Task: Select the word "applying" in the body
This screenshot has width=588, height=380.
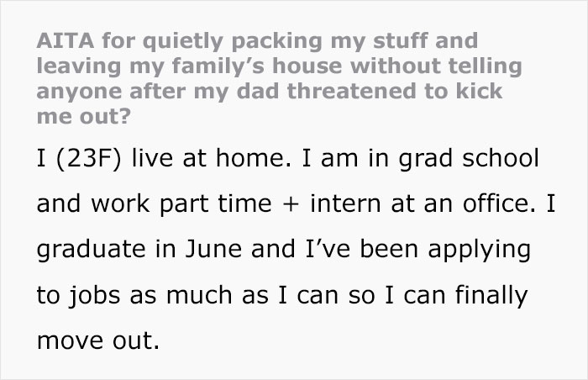Action: 480,251
